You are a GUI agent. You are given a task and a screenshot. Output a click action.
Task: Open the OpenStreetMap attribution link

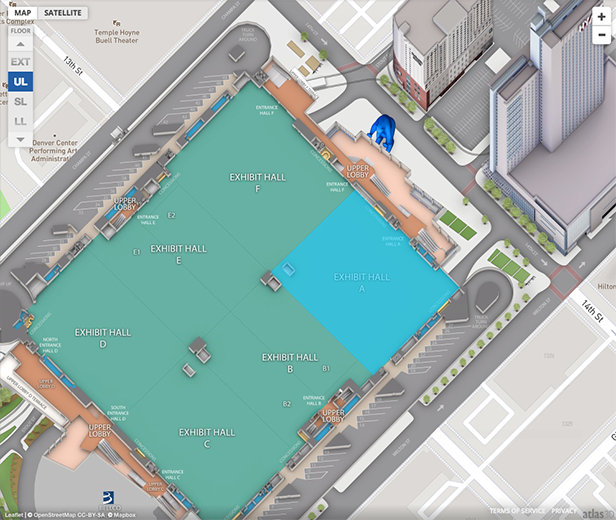57,514
